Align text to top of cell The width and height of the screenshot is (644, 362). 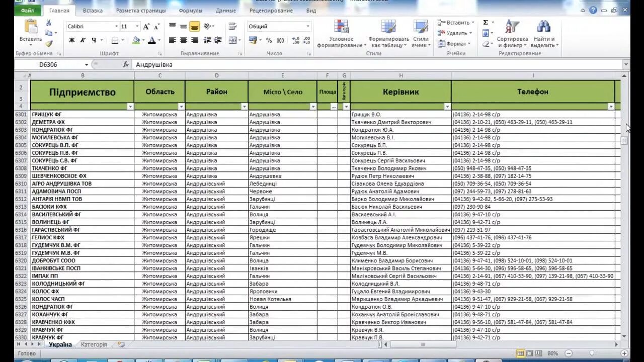tap(173, 26)
